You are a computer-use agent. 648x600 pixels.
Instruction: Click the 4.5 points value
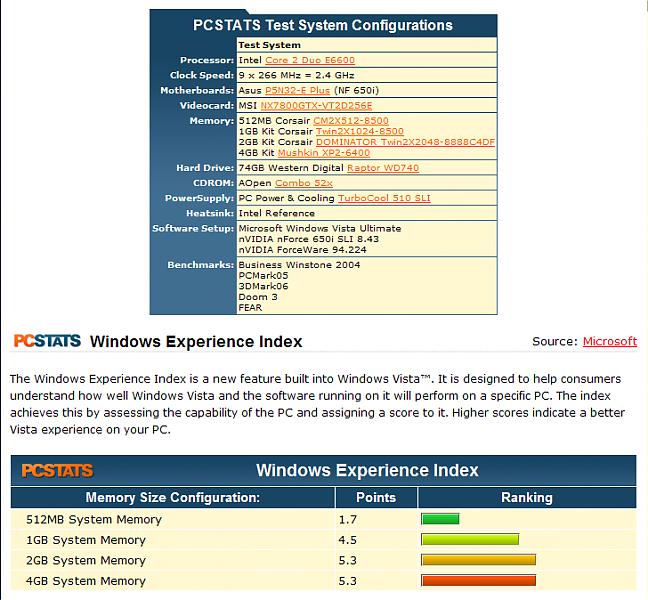[348, 540]
